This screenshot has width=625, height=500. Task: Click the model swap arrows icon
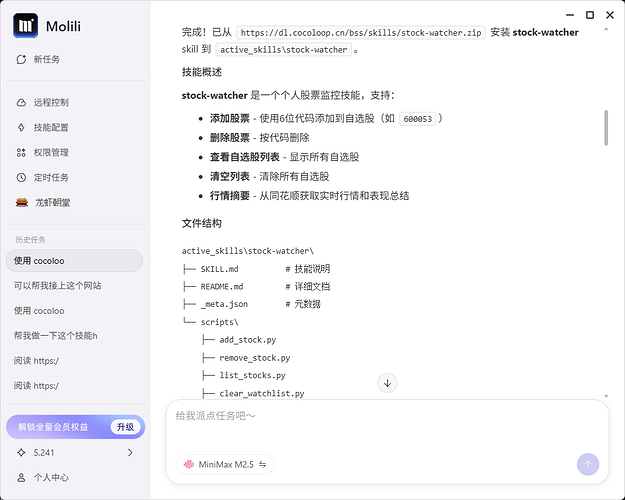click(x=263, y=465)
